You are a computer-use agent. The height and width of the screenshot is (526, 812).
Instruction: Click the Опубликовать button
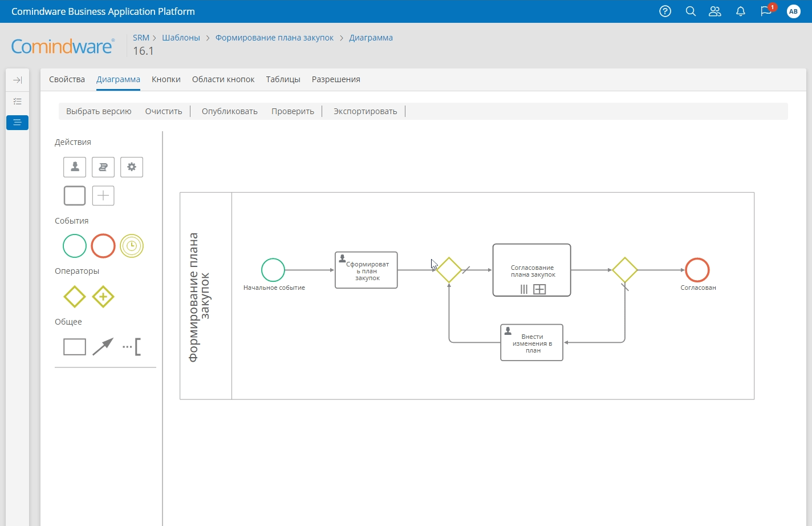229,111
